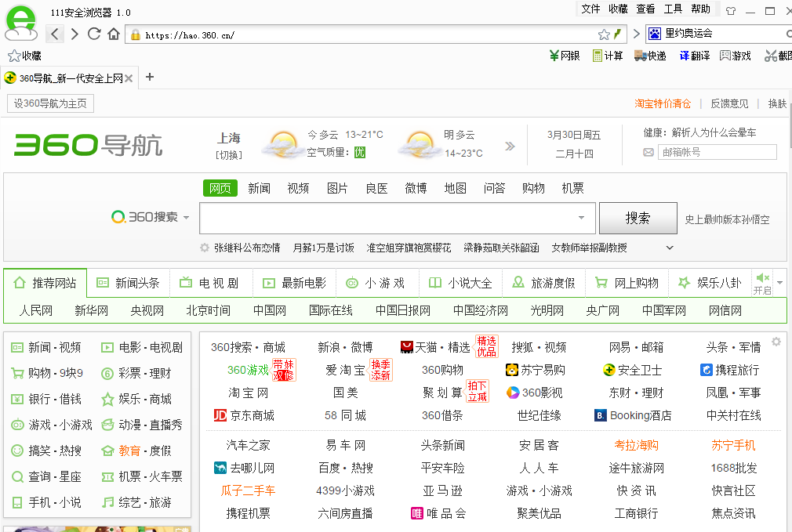Open the 瓜子二手车 link
The height and width of the screenshot is (532, 792).
(x=248, y=490)
